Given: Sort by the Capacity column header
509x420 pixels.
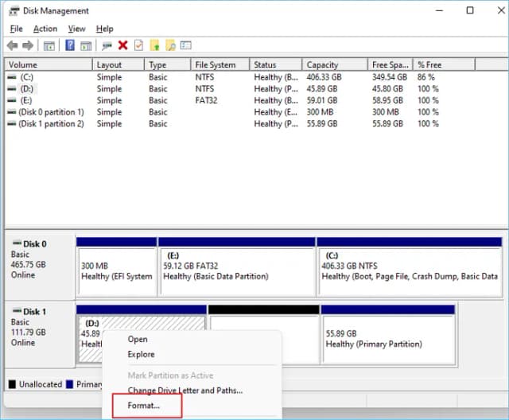Looking at the screenshot, I should coord(322,65).
